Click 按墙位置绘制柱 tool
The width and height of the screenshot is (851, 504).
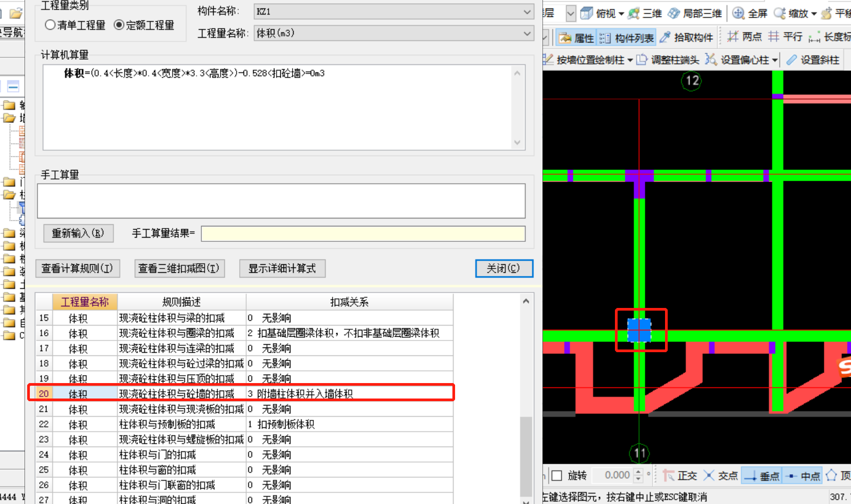tap(584, 60)
